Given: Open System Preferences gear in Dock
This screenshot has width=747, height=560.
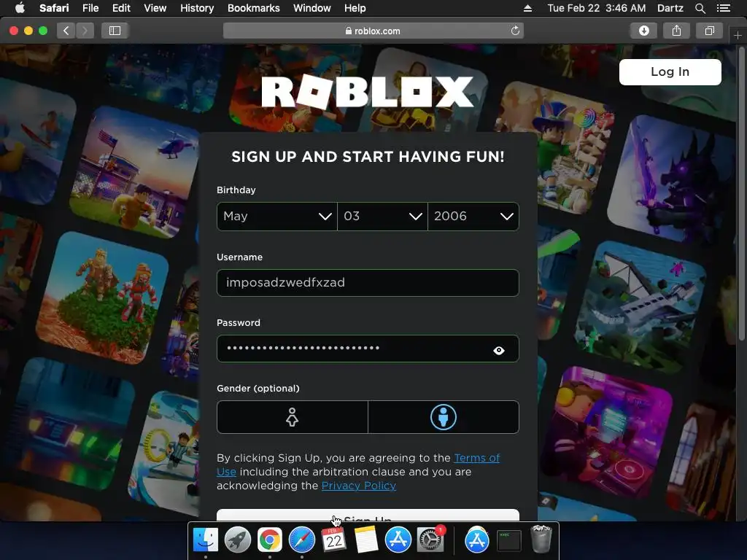Looking at the screenshot, I should pyautogui.click(x=430, y=540).
